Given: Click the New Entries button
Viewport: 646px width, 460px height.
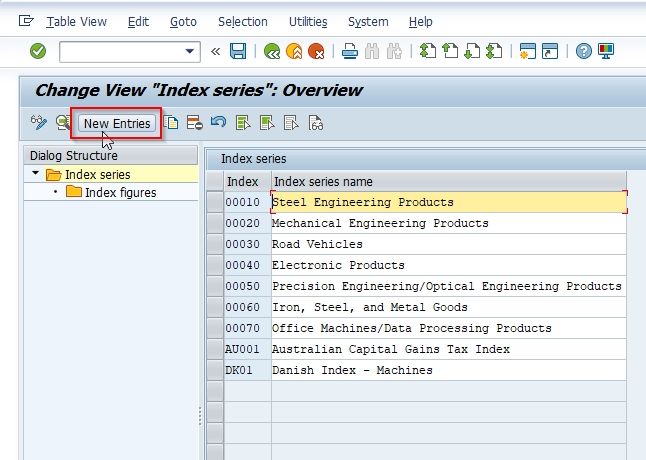Looking at the screenshot, I should (117, 123).
